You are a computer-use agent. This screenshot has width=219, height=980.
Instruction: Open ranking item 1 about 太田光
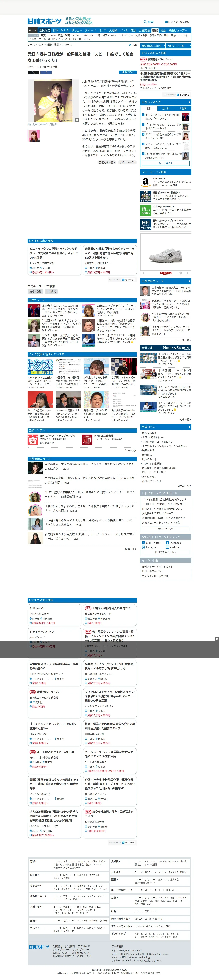coord(165,116)
